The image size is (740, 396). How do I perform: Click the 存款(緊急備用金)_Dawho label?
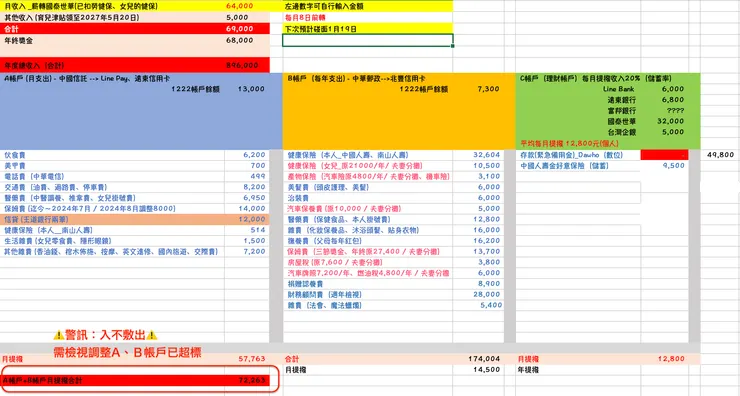coord(571,155)
